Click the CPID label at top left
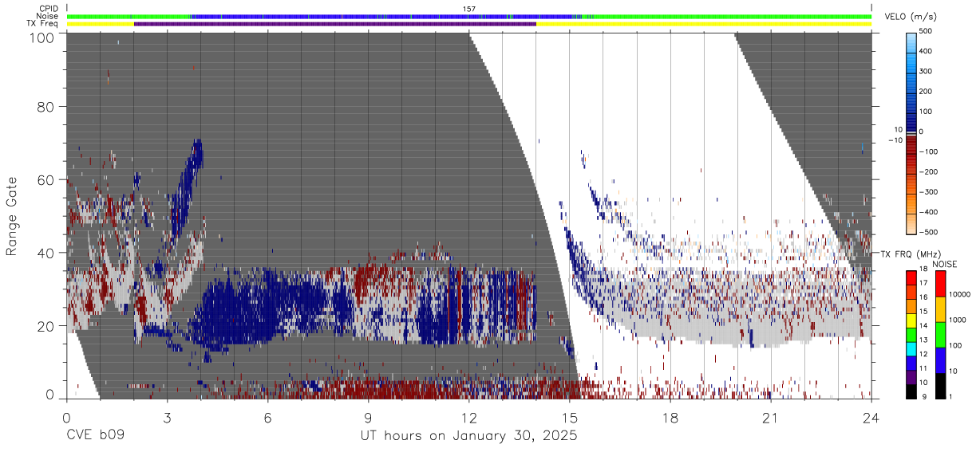The width and height of the screenshot is (980, 452). tap(49, 9)
